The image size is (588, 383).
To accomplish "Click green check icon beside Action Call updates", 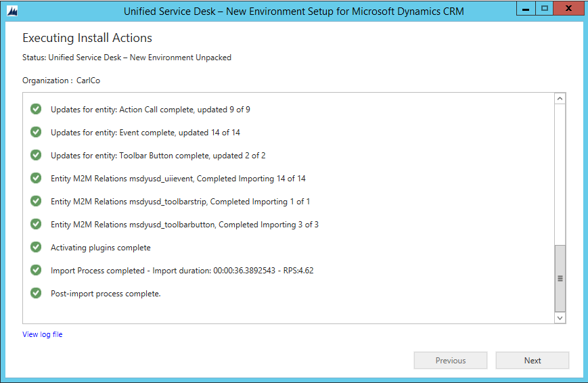I will click(36, 109).
